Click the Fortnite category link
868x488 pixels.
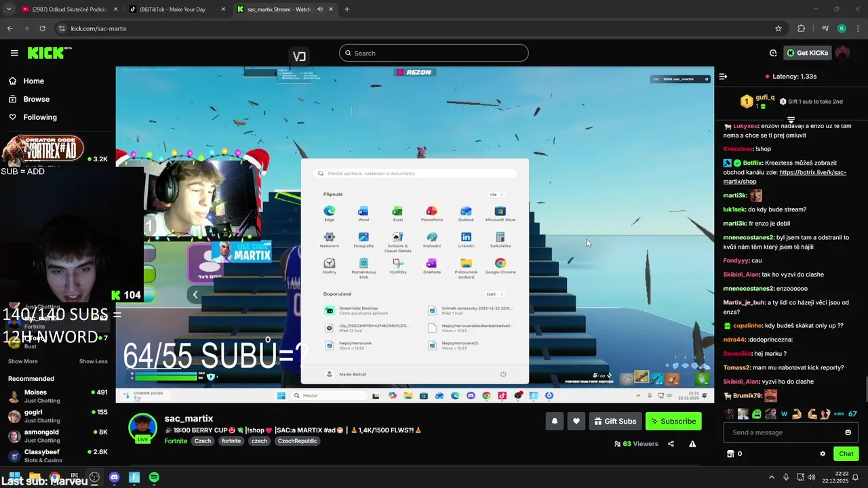(x=176, y=441)
